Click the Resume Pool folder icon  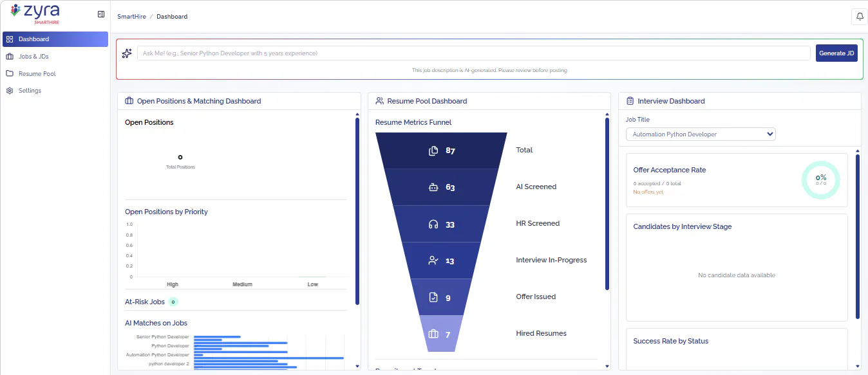pos(10,73)
